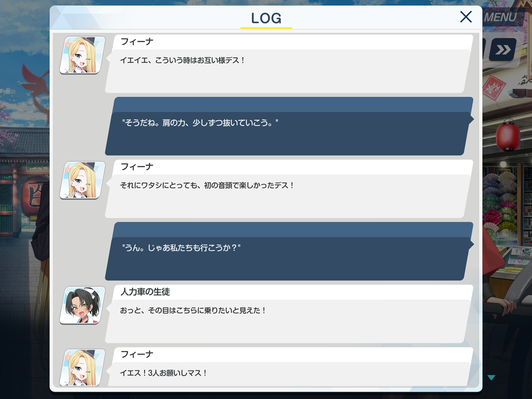Click the red lantern in the background
The image size is (532, 399).
[508, 135]
